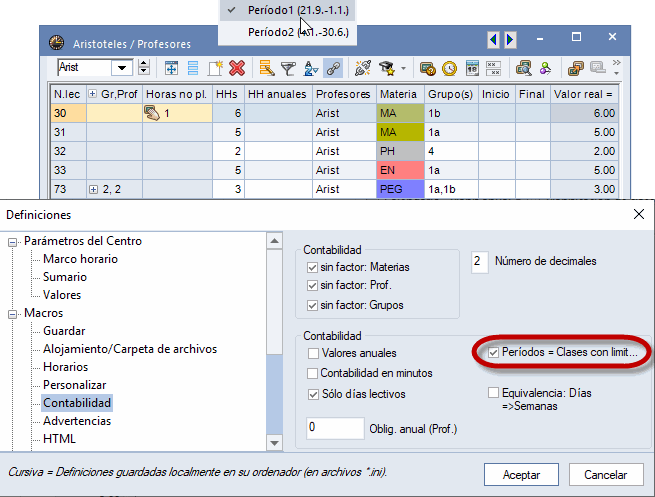Uncheck sin factor: Grupos
This screenshot has height=497, width=655.
point(312,305)
